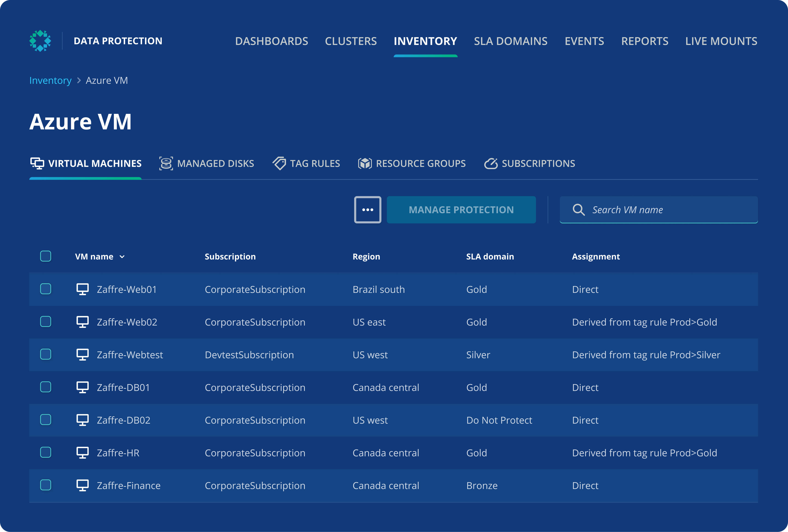This screenshot has height=532, width=788.
Task: Select the Inventory top navigation item
Action: (x=425, y=41)
